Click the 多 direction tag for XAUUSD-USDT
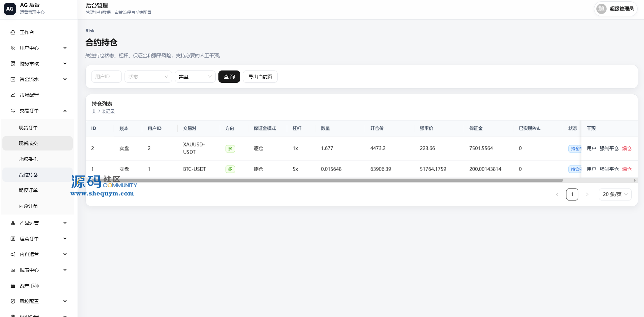This screenshot has height=317, width=644. tap(230, 148)
